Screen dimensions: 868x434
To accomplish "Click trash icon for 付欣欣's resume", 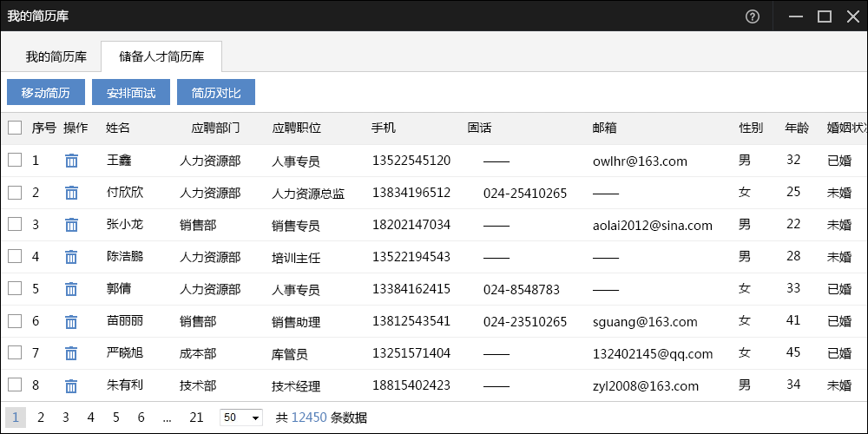I will pyautogui.click(x=71, y=193).
